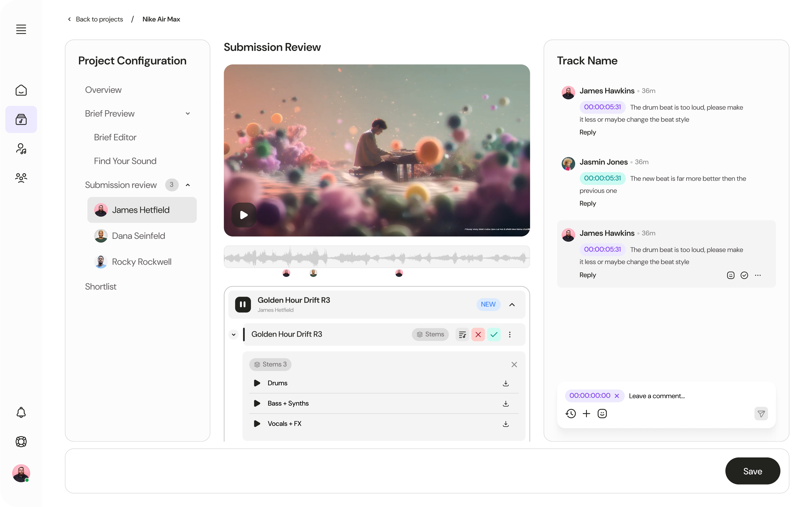Mark James Hawkins comment as resolved

coord(744,275)
